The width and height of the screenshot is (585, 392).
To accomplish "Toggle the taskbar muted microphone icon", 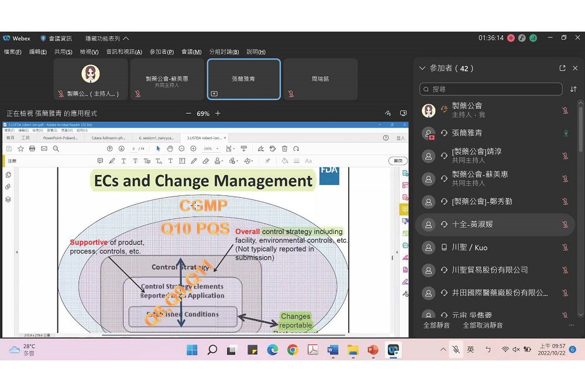I will tap(456, 349).
